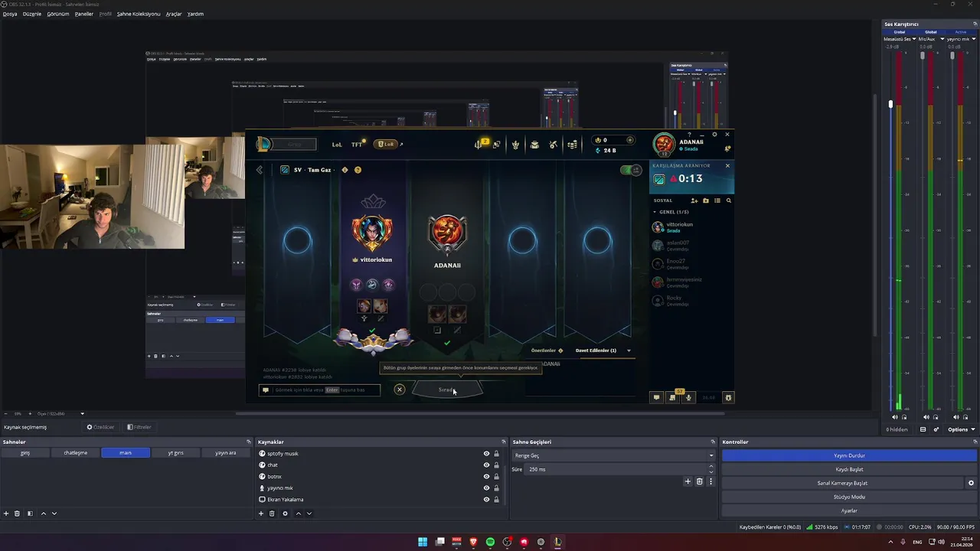Open the Windows Start button

[x=423, y=542]
